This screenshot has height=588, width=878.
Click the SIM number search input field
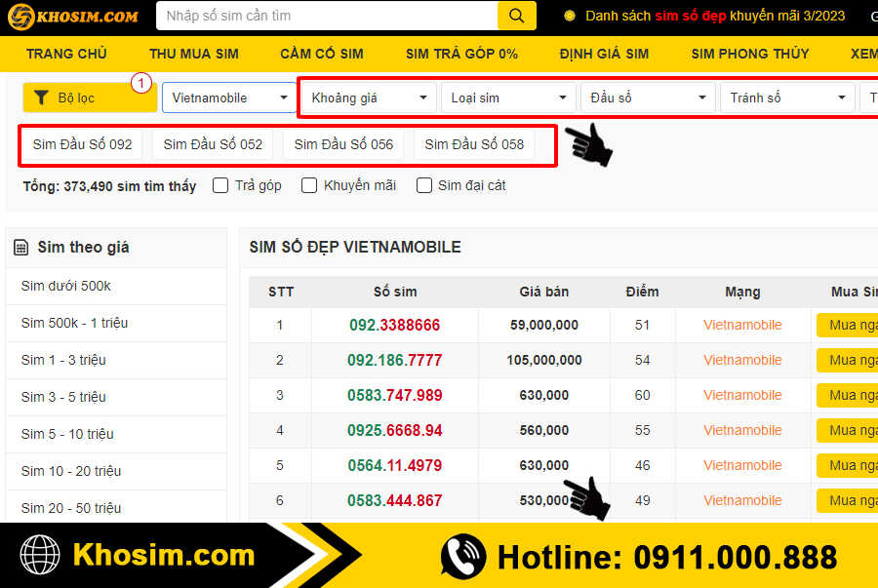click(x=327, y=16)
